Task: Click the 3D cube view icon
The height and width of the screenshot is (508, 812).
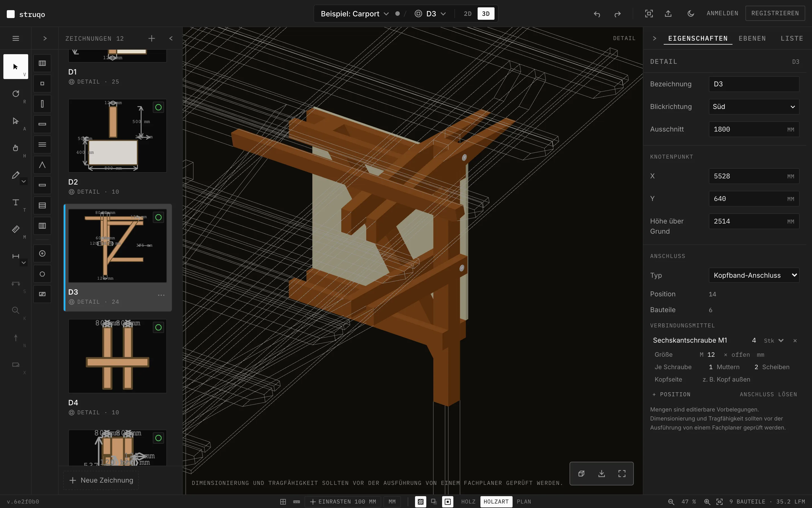Action: [581, 473]
